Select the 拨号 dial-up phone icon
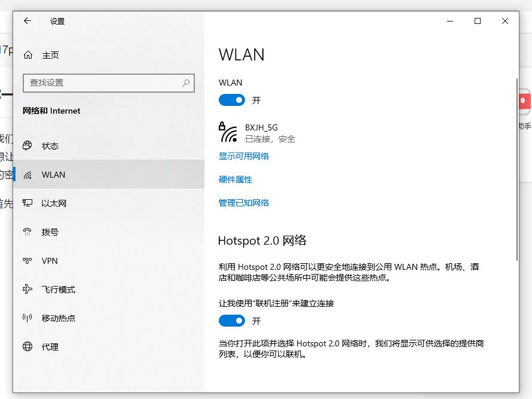532x399 pixels. (x=27, y=232)
